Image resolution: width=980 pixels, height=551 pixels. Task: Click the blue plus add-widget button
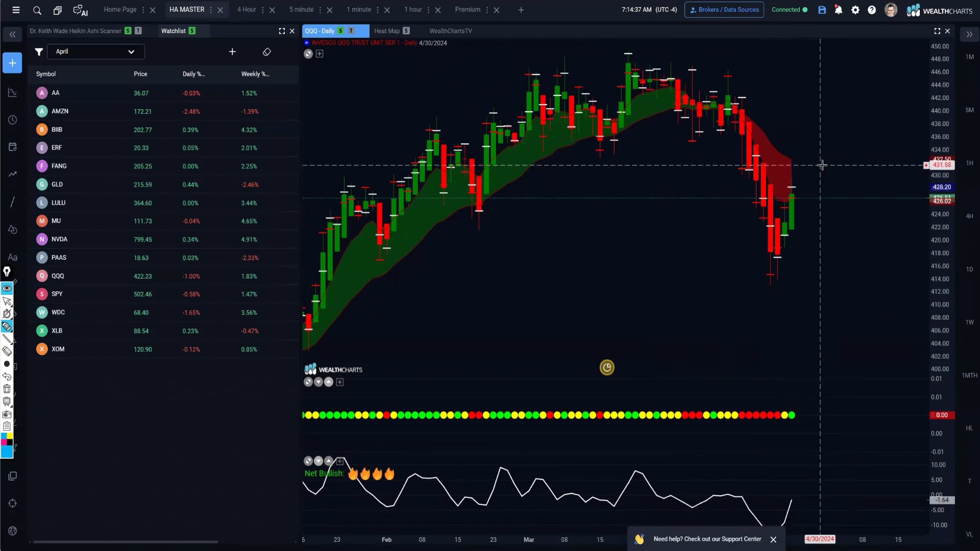coord(12,63)
